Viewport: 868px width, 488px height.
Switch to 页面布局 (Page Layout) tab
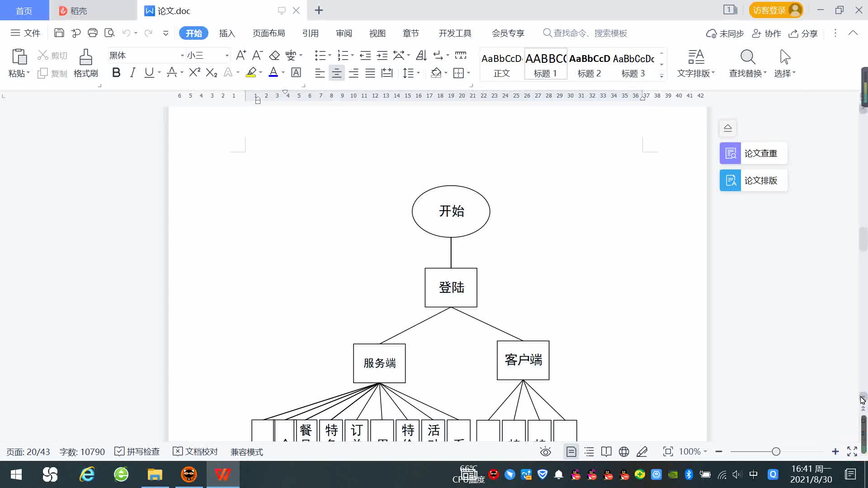(x=269, y=33)
